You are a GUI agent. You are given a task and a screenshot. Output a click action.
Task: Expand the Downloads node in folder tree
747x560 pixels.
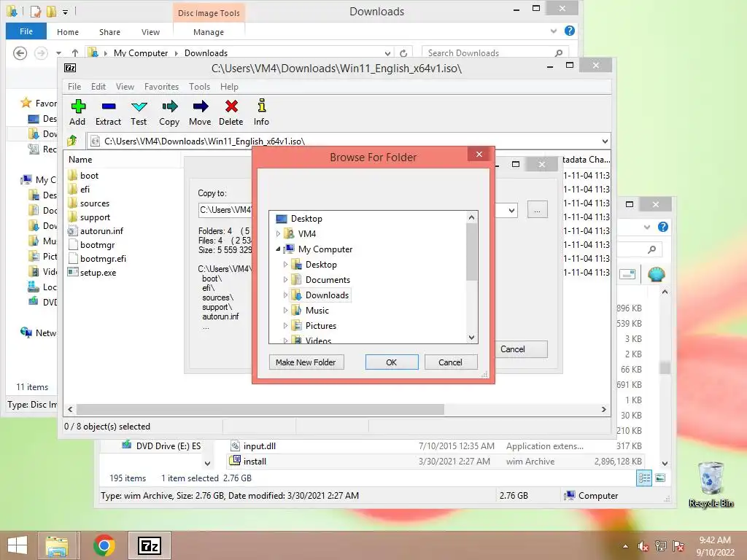click(285, 295)
